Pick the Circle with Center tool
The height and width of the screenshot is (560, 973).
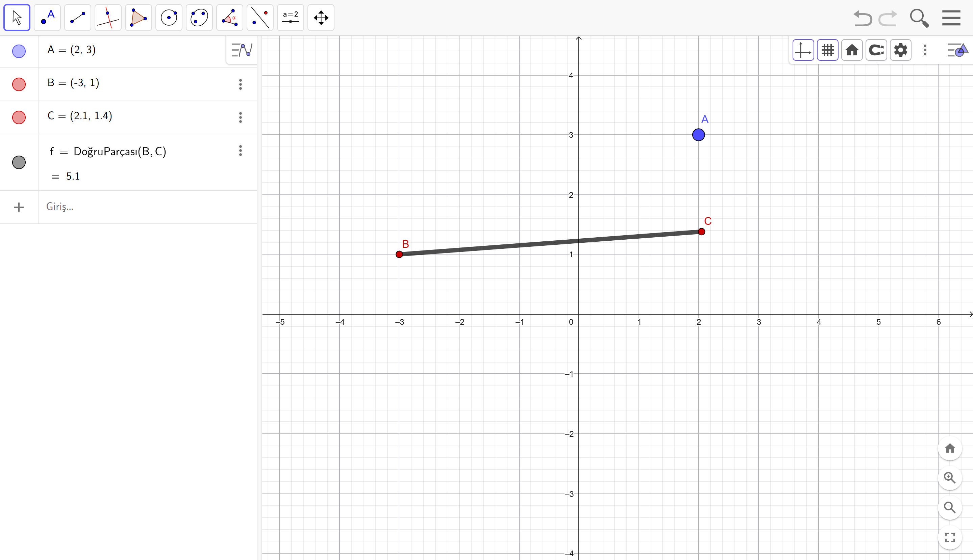(x=169, y=18)
